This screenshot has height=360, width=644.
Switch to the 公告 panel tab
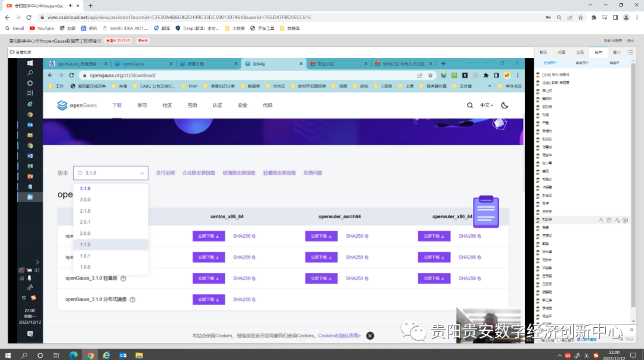(580, 52)
